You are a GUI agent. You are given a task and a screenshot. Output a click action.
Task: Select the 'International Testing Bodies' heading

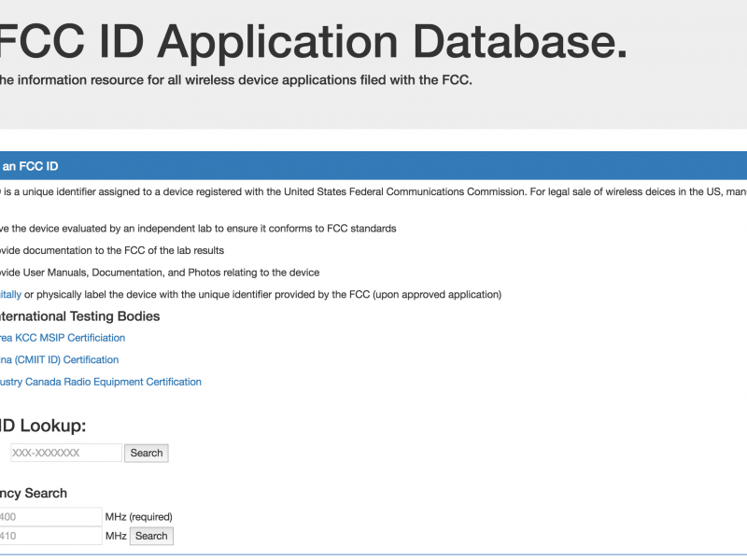pyautogui.click(x=79, y=316)
